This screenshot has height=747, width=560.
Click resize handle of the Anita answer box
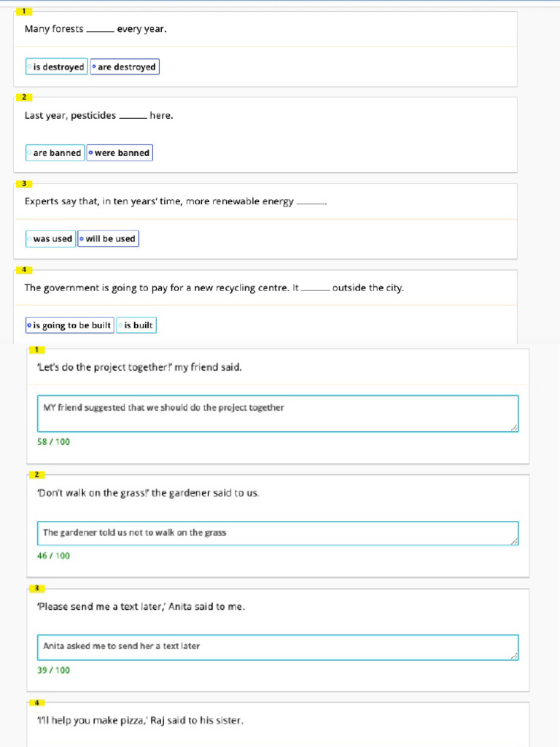click(515, 656)
